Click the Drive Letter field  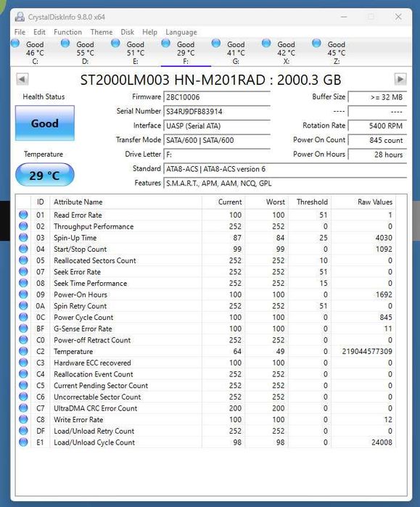217,154
